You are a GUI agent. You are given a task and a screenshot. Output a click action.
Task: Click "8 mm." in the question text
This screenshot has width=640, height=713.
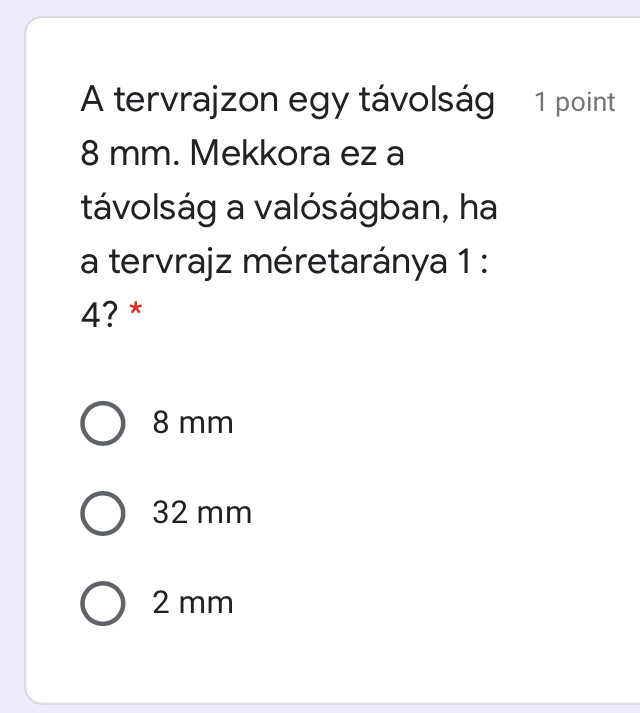128,155
